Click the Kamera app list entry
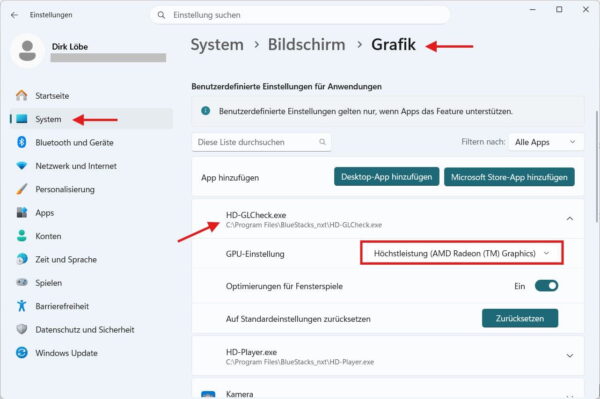The image size is (600, 399). coord(388,389)
